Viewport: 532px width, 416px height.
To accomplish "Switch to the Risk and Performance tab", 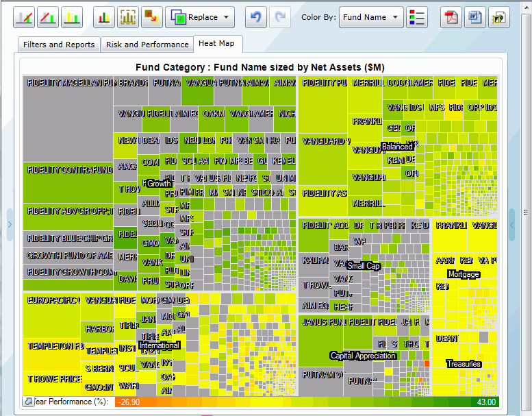I will pos(147,45).
